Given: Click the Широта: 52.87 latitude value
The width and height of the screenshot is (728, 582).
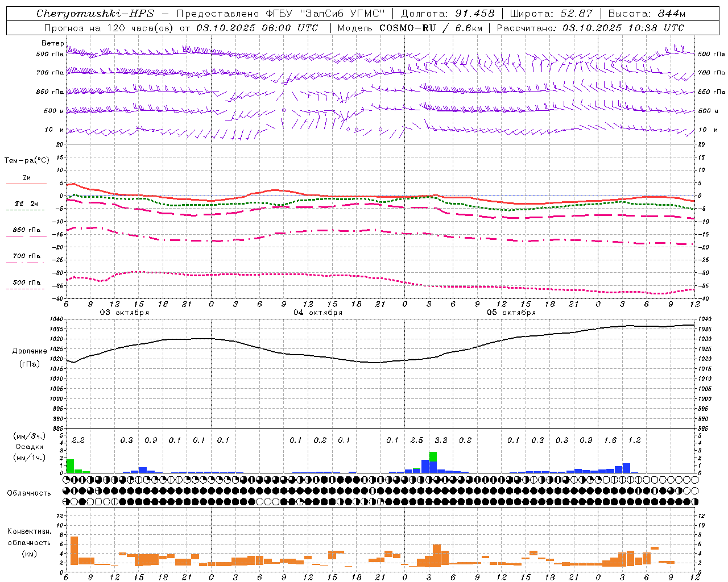Looking at the screenshot, I should 551,14.
